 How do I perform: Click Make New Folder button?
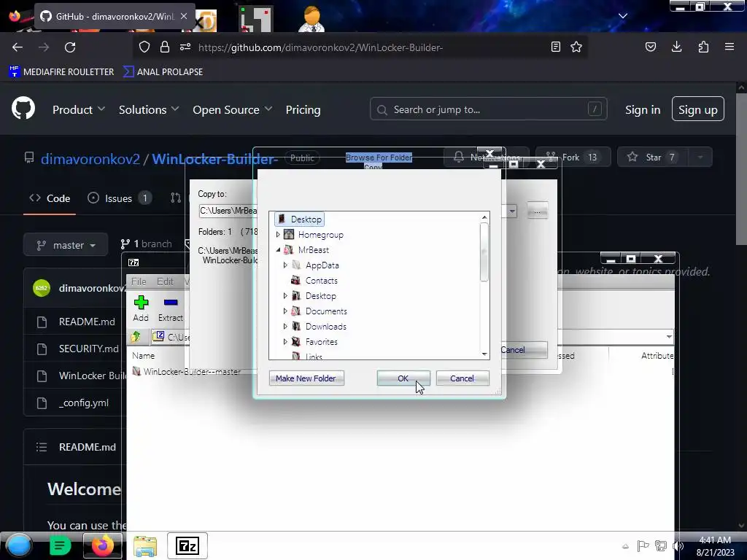306,378
